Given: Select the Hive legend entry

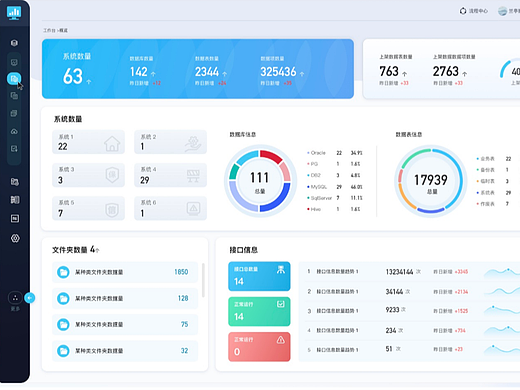Looking at the screenshot, I should click(x=335, y=209).
